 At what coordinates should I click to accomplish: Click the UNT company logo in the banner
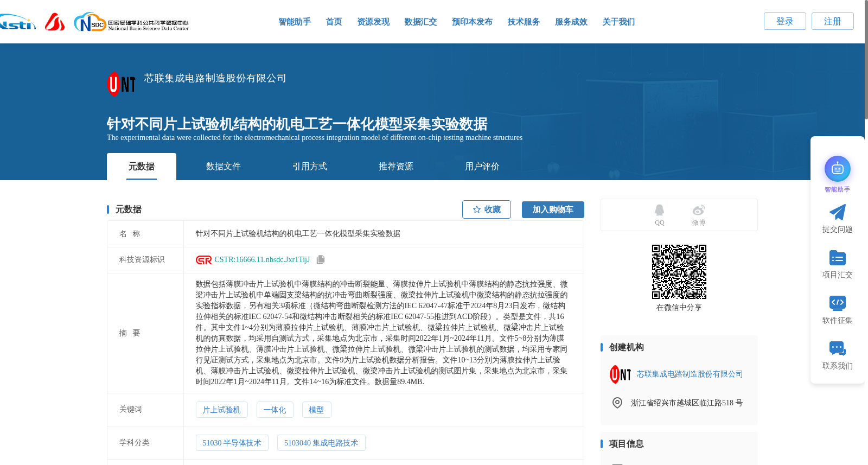[x=121, y=84]
